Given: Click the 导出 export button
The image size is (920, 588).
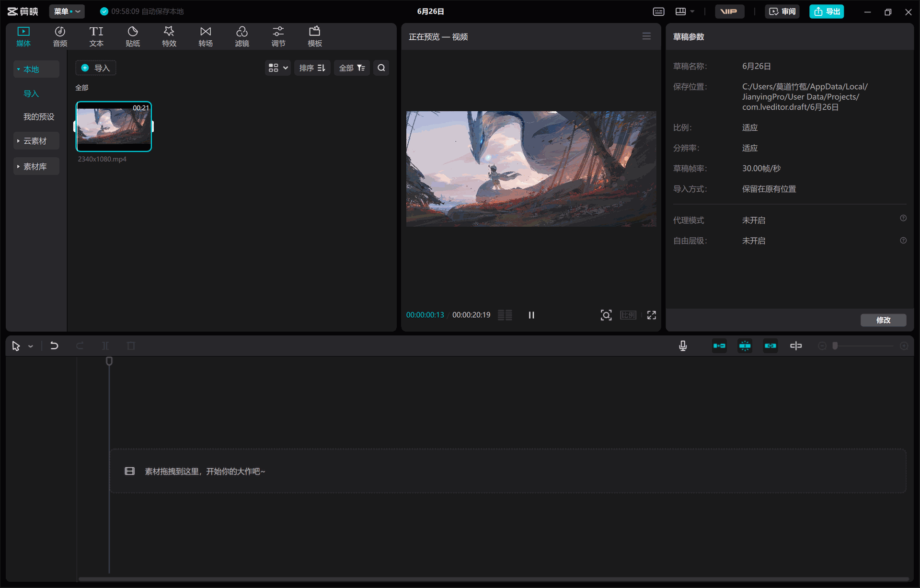Looking at the screenshot, I should pos(827,12).
